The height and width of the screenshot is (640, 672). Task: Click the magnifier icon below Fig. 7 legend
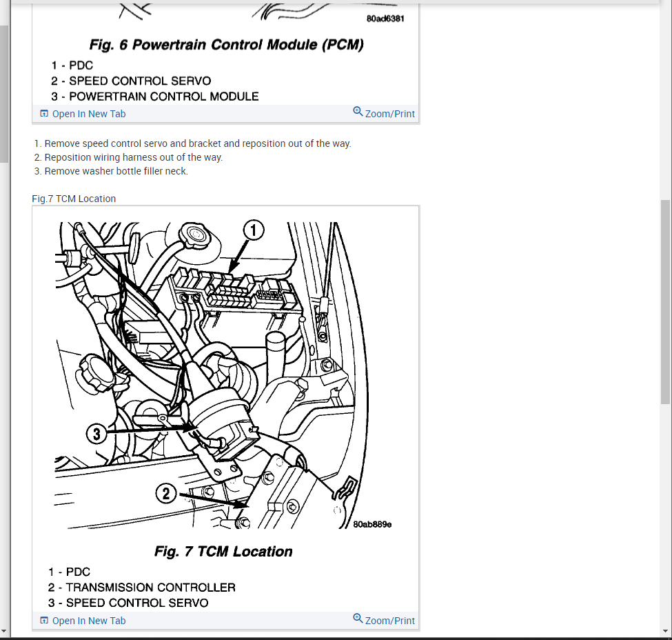[358, 618]
